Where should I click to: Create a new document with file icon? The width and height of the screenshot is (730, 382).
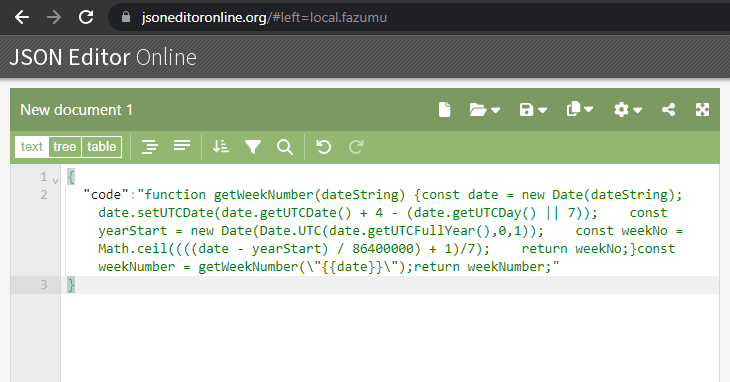445,110
